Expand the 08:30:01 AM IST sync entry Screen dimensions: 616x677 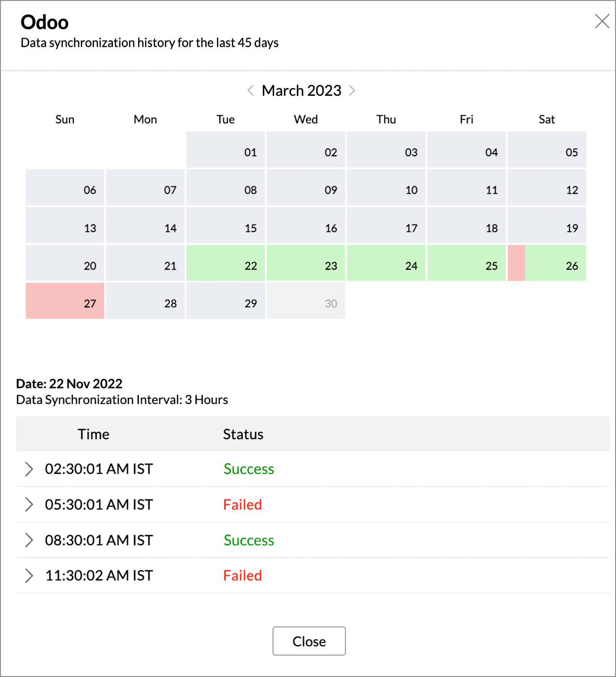tap(29, 540)
